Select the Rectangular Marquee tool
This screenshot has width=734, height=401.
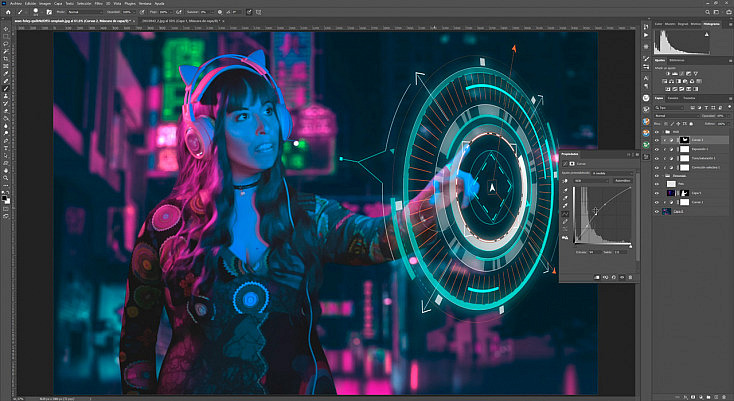coord(7,36)
